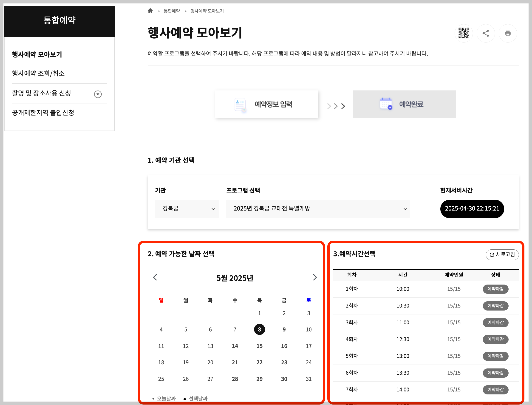This screenshot has width=532, height=405.
Task: Select the 오늘날짜 legend marker
Action: [153, 399]
